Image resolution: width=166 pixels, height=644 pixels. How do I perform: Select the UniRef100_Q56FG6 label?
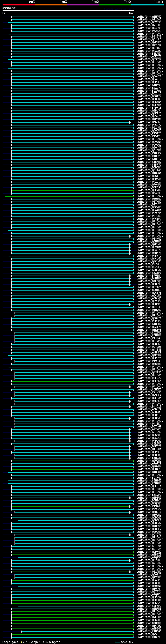(x=149, y=122)
